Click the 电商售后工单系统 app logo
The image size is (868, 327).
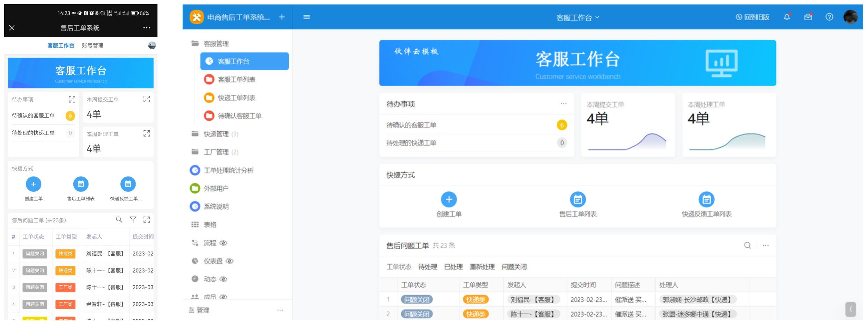pos(197,17)
